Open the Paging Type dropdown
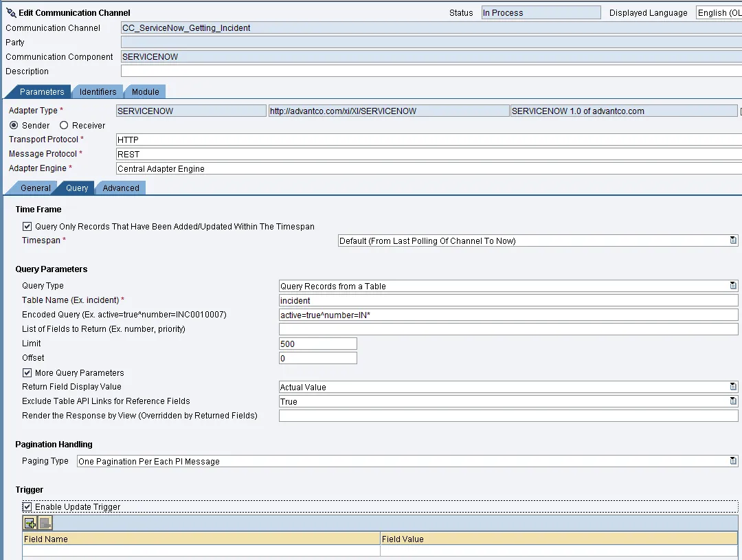Viewport: 742px width, 560px height. [733, 461]
